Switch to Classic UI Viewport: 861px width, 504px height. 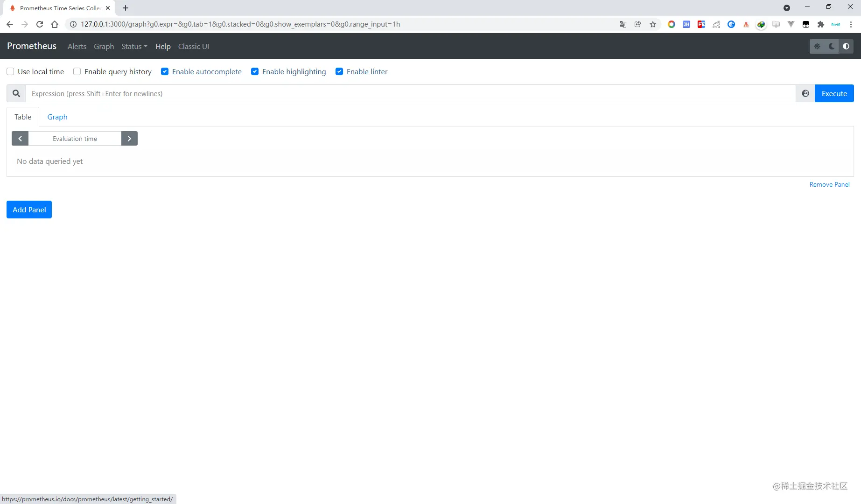[194, 46]
